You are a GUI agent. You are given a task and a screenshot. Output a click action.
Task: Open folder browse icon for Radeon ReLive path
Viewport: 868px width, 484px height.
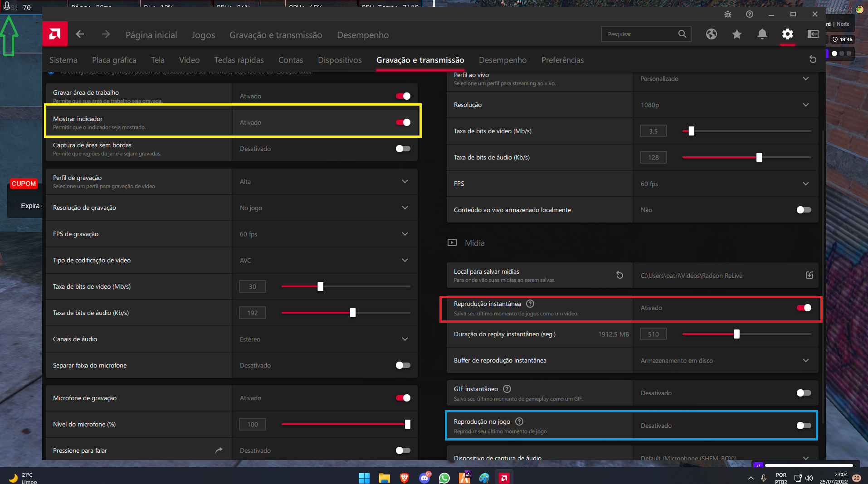(809, 275)
